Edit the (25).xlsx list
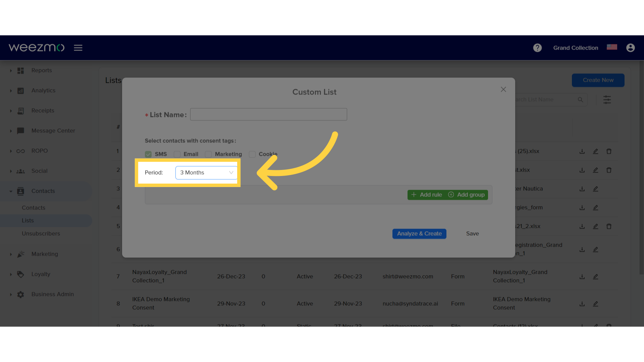The height and width of the screenshot is (362, 644). click(595, 151)
